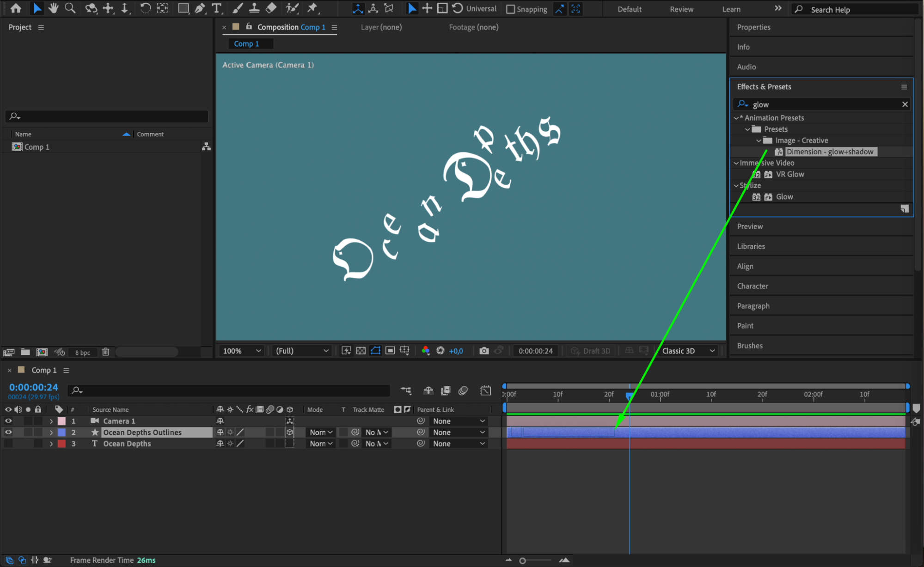Open the Character panel
Image resolution: width=924 pixels, height=567 pixels.
click(752, 286)
